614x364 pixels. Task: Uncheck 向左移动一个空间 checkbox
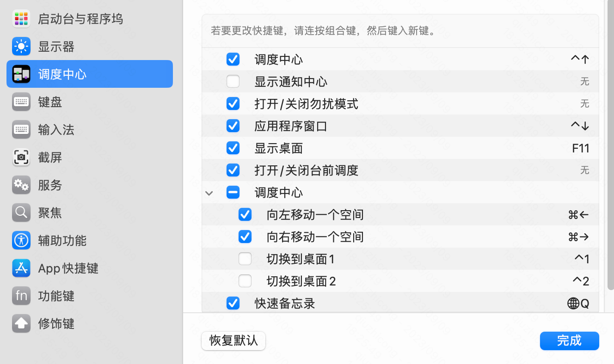pyautogui.click(x=245, y=214)
